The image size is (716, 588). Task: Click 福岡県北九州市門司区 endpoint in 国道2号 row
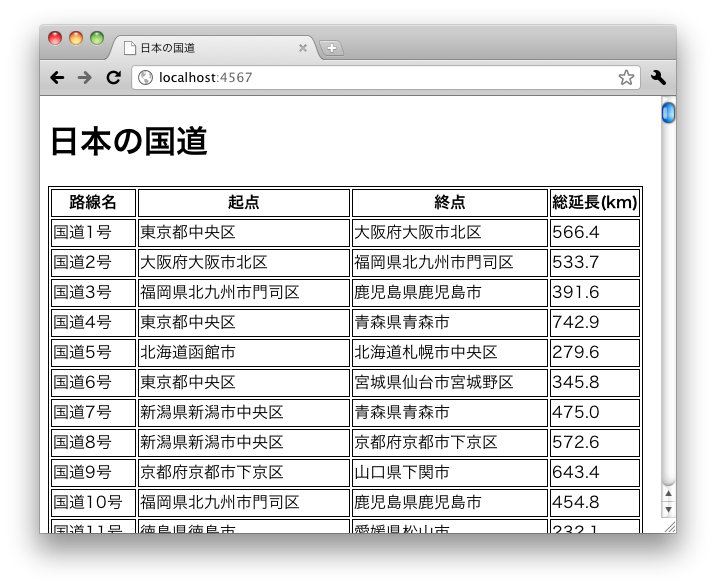coord(450,262)
